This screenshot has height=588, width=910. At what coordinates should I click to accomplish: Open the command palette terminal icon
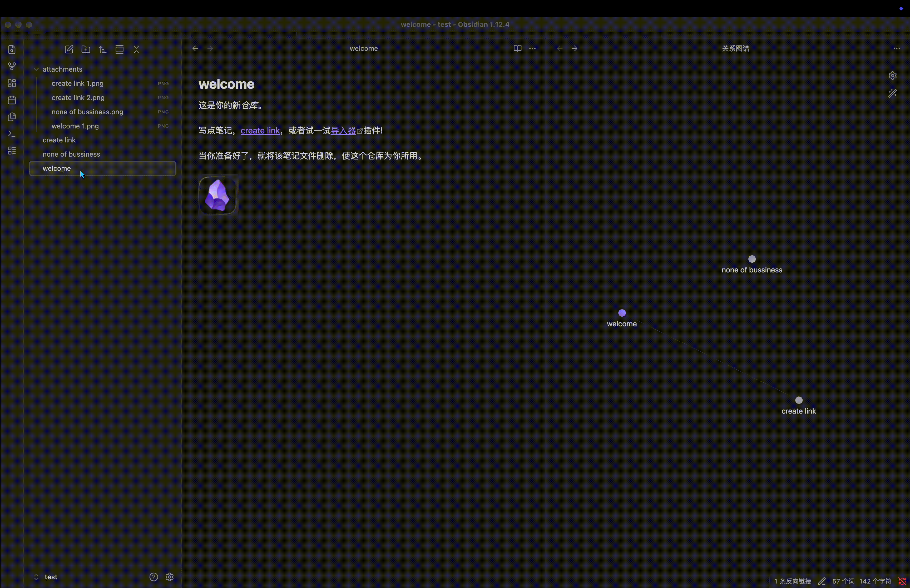[x=12, y=134]
